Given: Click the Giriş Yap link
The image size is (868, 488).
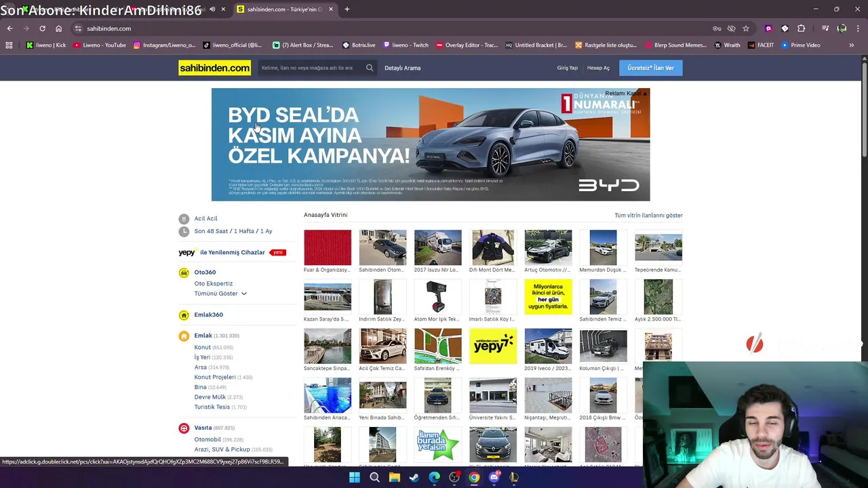Looking at the screenshot, I should pos(568,68).
